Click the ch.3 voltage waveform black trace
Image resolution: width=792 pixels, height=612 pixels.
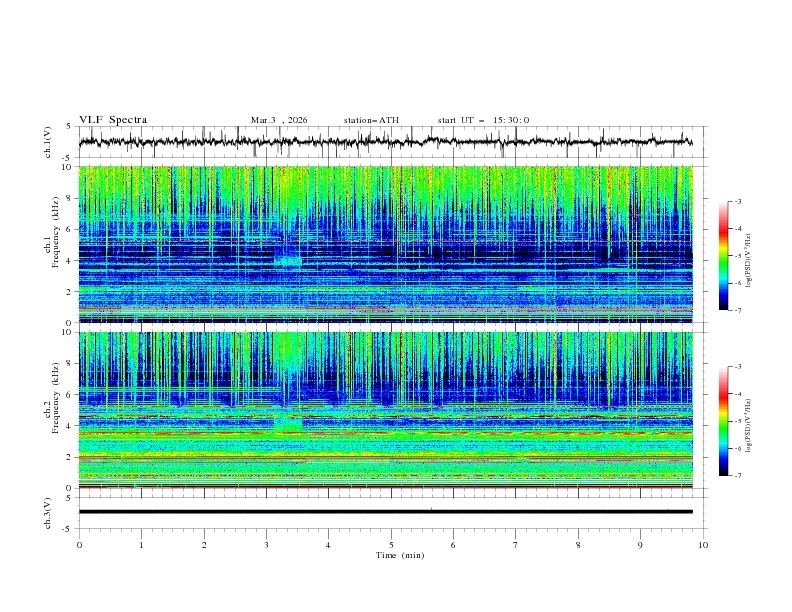coord(385,512)
